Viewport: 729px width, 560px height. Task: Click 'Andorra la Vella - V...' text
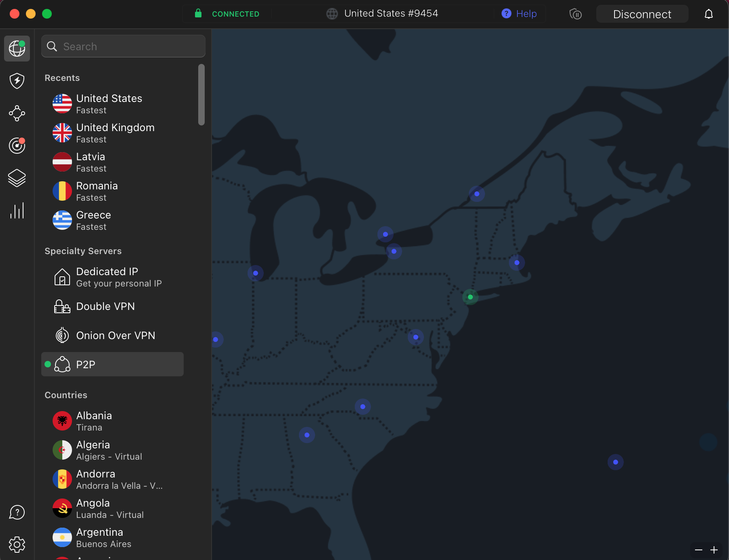click(x=119, y=486)
